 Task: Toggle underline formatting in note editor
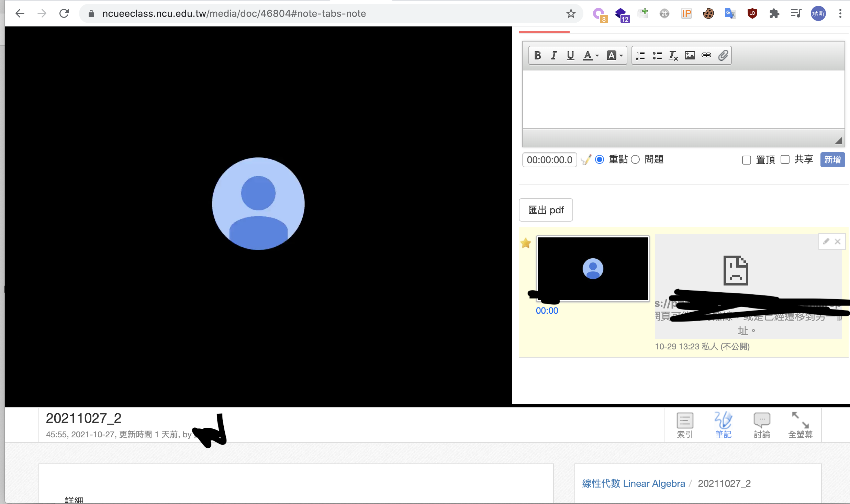[x=570, y=55]
